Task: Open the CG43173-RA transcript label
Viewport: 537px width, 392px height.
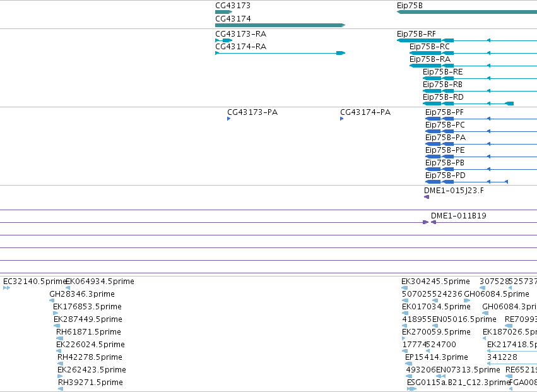Action: 241,34
